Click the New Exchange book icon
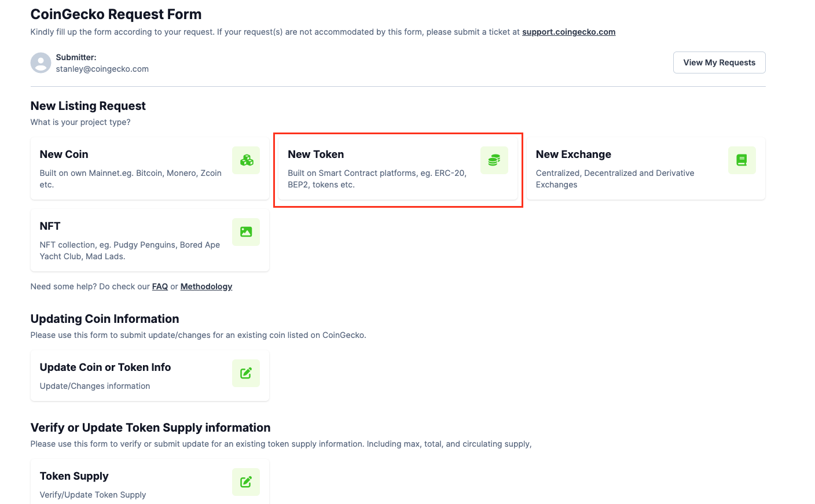This screenshot has width=815, height=504. (742, 160)
